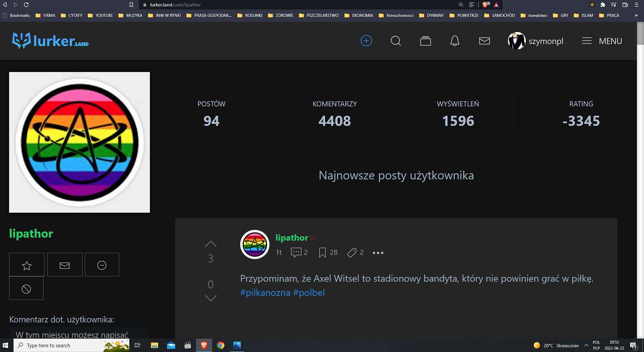
Task: Open szymonpl username link
Action: [546, 41]
